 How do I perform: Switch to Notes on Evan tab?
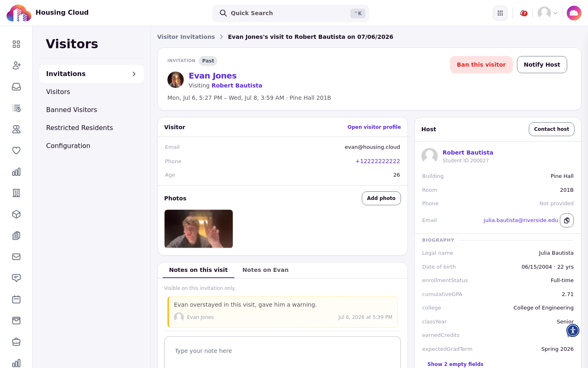click(265, 270)
